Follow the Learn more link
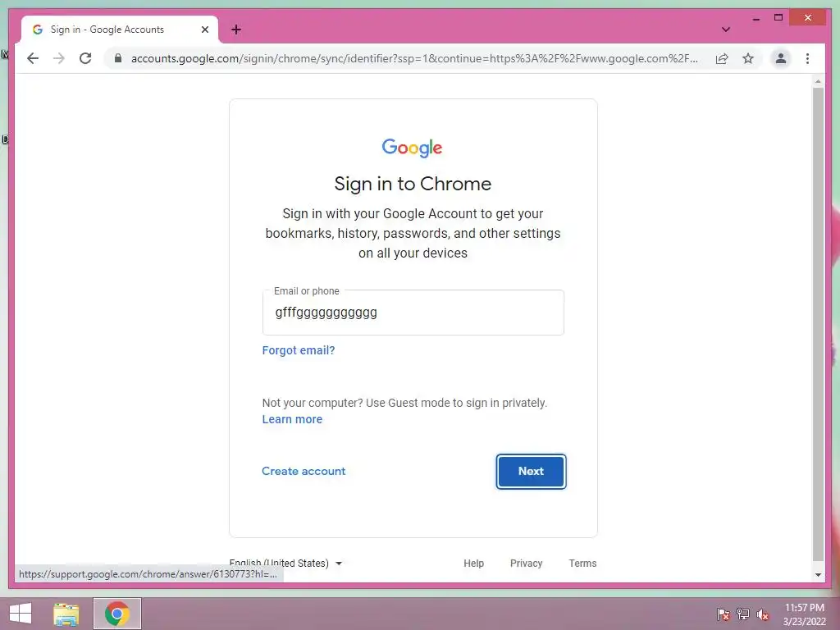This screenshot has height=630, width=840. (292, 419)
